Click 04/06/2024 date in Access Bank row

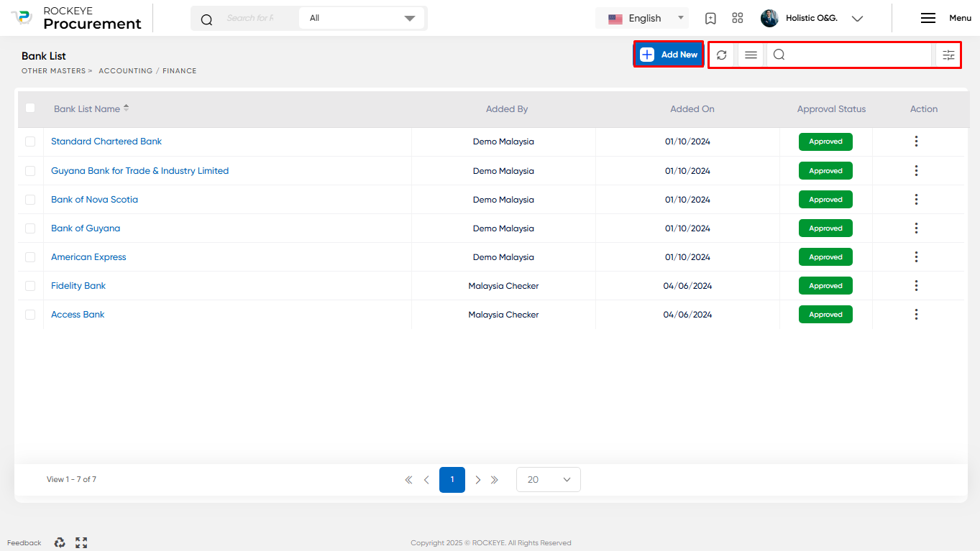[687, 315]
